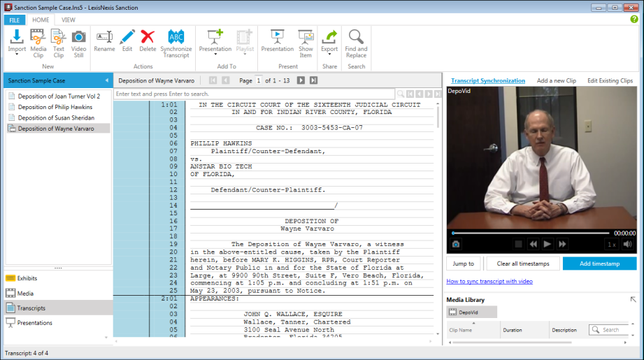This screenshot has height=360, width=644.
Task: Open the Export share tool
Action: tap(329, 41)
